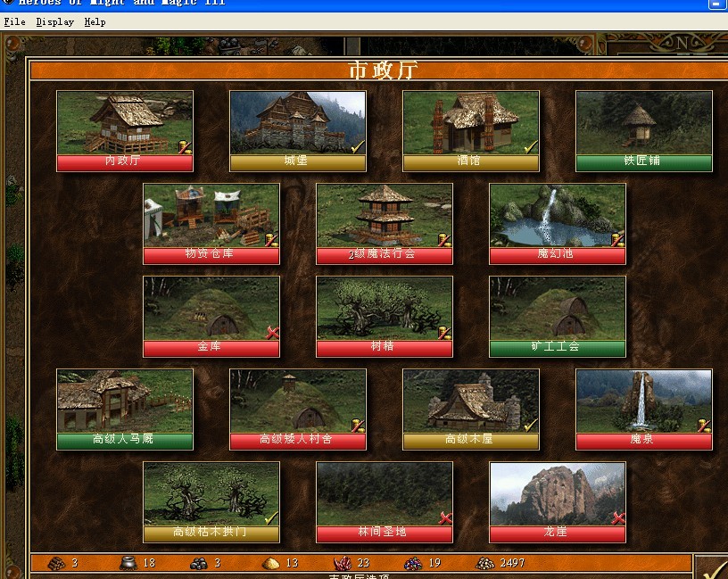Select the 高级矮人村舍 dwarf cottage
The image size is (728, 579).
[x=298, y=409]
